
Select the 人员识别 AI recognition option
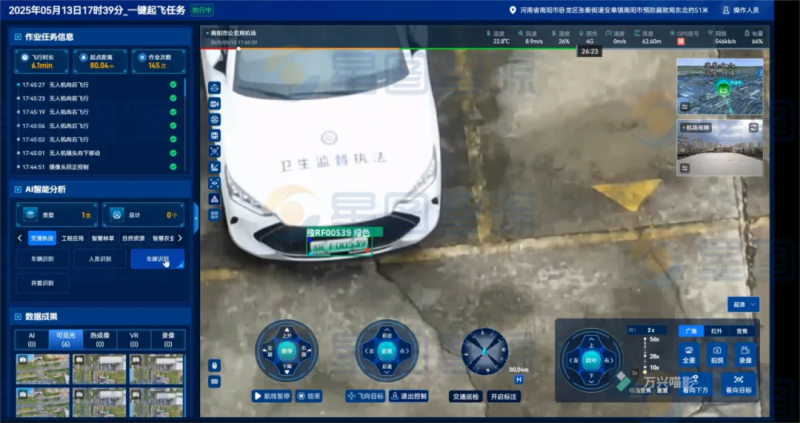(100, 259)
